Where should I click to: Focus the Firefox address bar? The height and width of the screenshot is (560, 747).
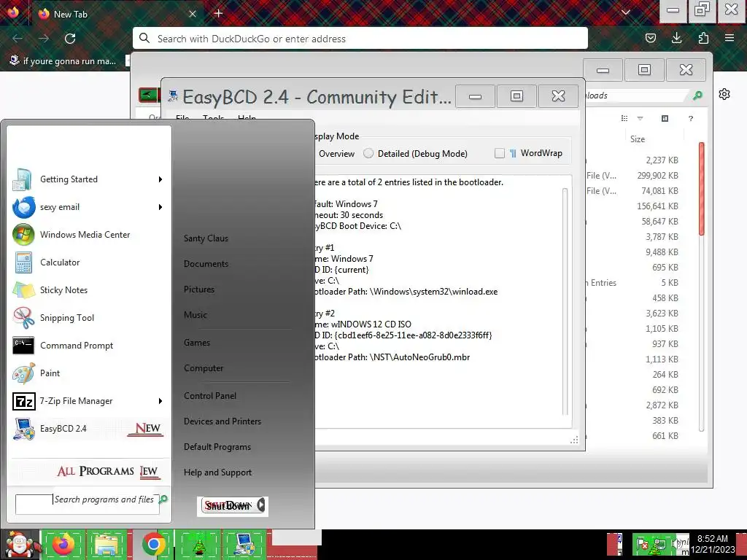pos(360,39)
